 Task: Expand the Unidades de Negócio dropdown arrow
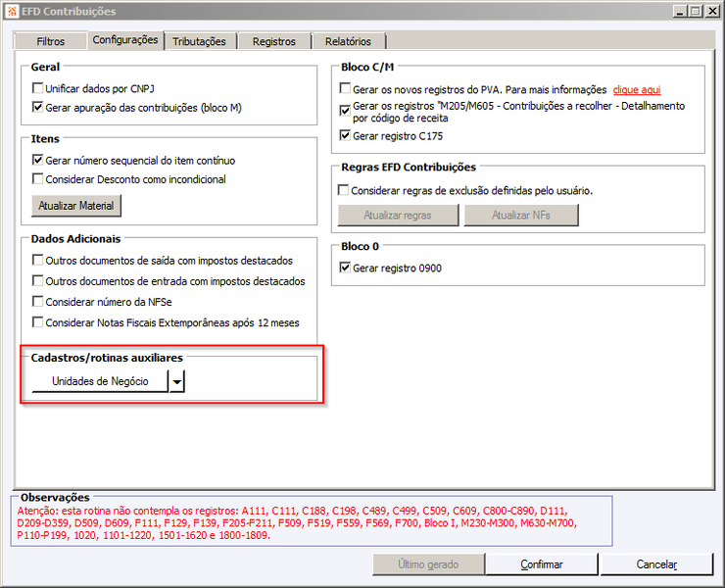tap(177, 381)
